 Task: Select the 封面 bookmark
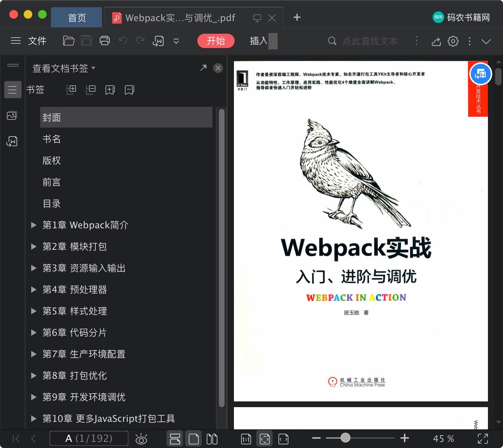(126, 118)
